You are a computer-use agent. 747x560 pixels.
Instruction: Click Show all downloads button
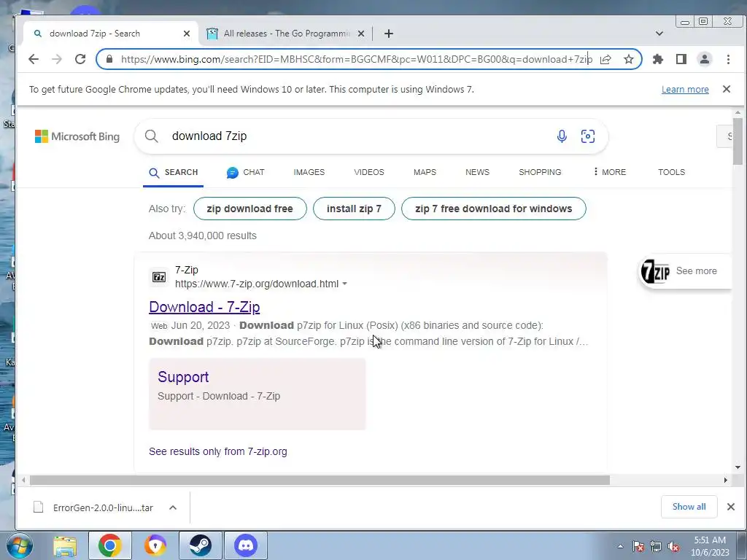(689, 507)
